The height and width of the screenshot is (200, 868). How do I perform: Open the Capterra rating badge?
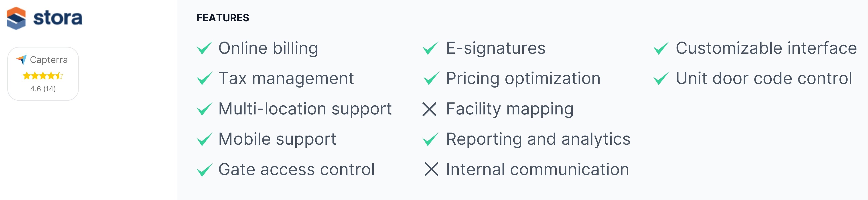tap(43, 74)
